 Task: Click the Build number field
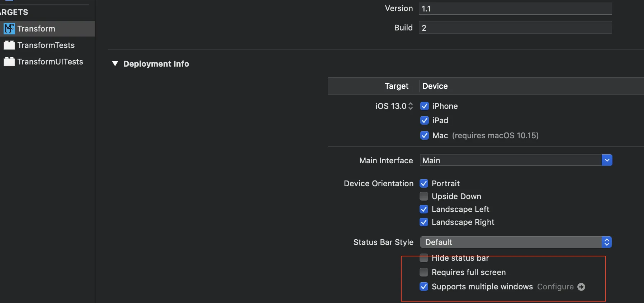[x=515, y=28]
